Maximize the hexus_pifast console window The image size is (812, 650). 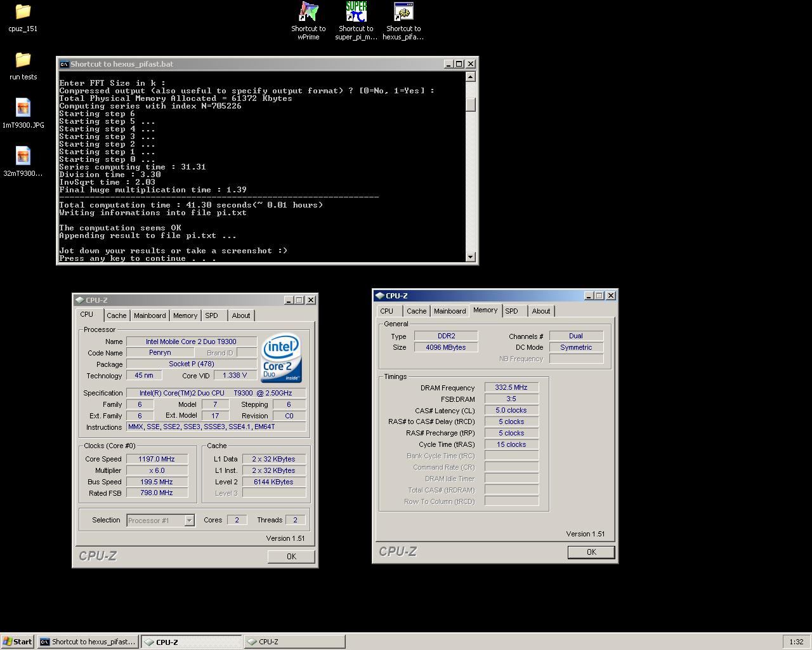(x=459, y=64)
